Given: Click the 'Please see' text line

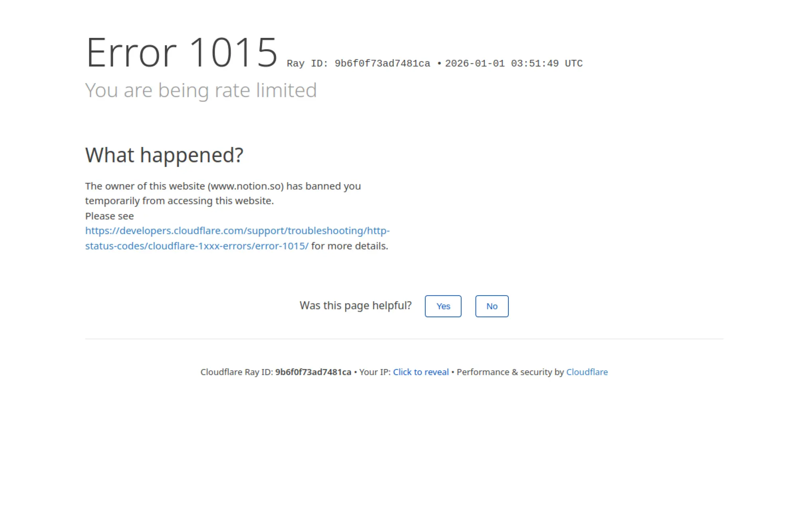Looking at the screenshot, I should coord(109,216).
